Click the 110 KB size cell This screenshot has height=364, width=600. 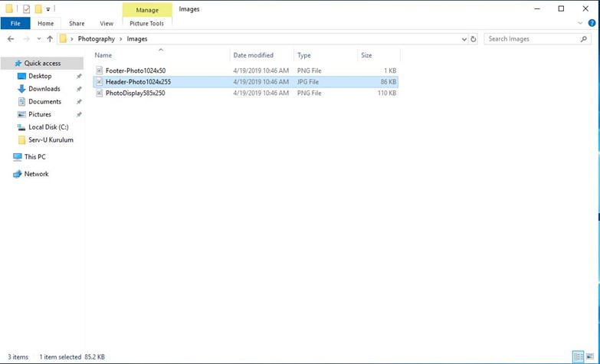point(387,93)
